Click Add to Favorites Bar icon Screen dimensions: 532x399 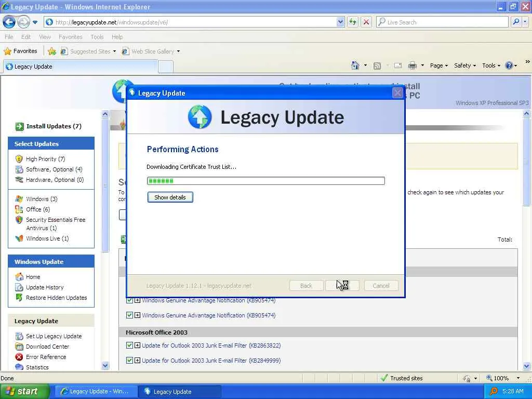coord(52,51)
